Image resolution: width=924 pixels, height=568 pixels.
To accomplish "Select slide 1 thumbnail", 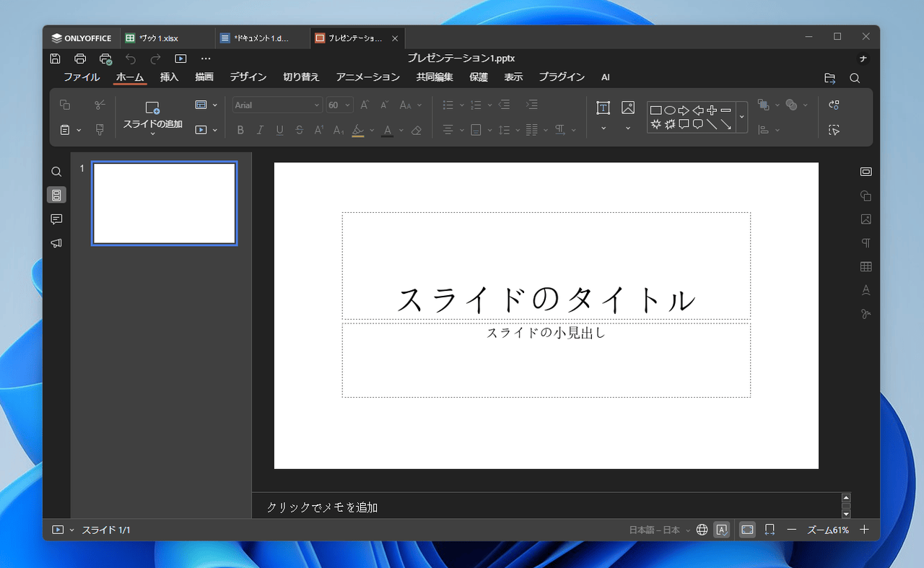I will coord(165,204).
